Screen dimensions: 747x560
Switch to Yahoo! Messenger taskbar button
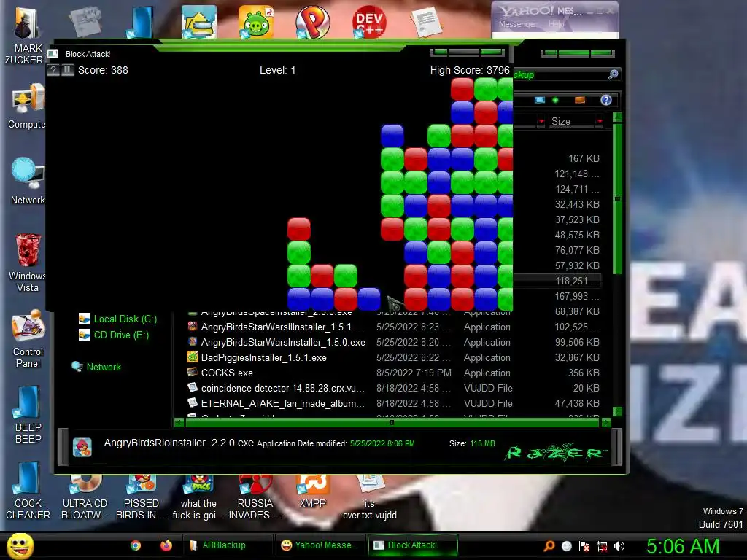[320, 545]
